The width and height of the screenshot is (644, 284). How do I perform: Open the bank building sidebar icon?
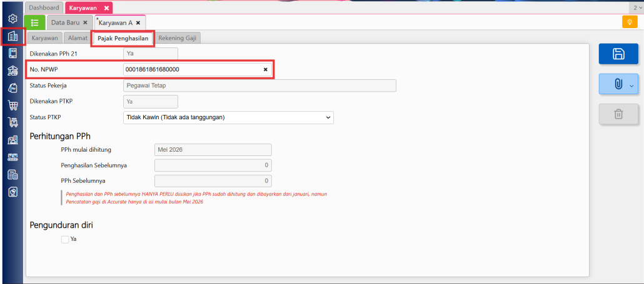13,71
